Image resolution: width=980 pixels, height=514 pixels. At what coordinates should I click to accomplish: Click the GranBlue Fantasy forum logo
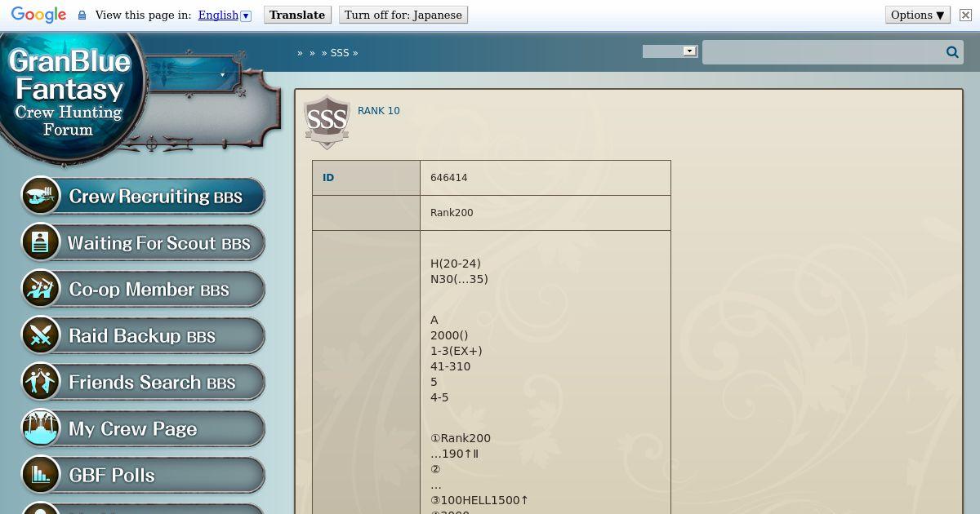point(70,95)
